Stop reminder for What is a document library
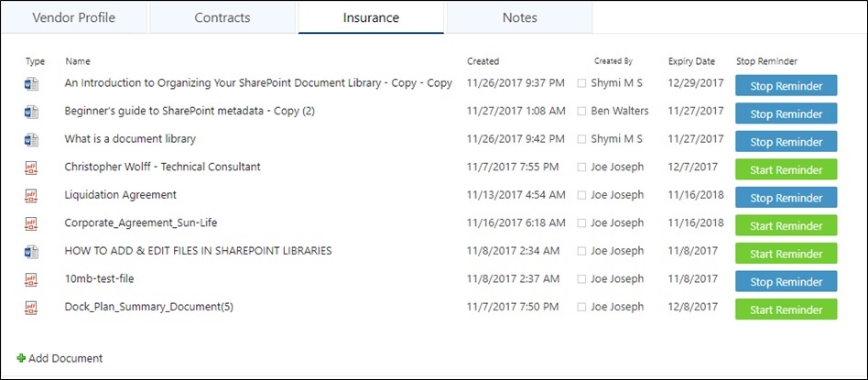868x380 pixels. click(787, 142)
